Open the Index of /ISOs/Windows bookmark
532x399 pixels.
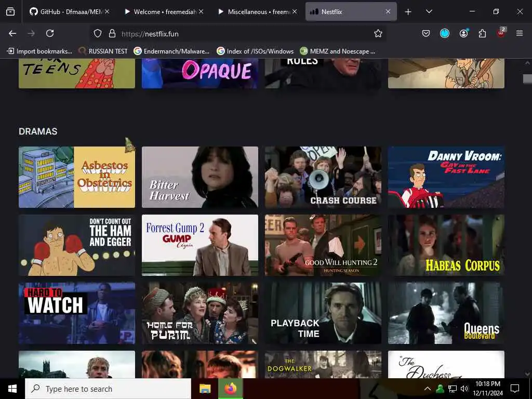pos(255,51)
